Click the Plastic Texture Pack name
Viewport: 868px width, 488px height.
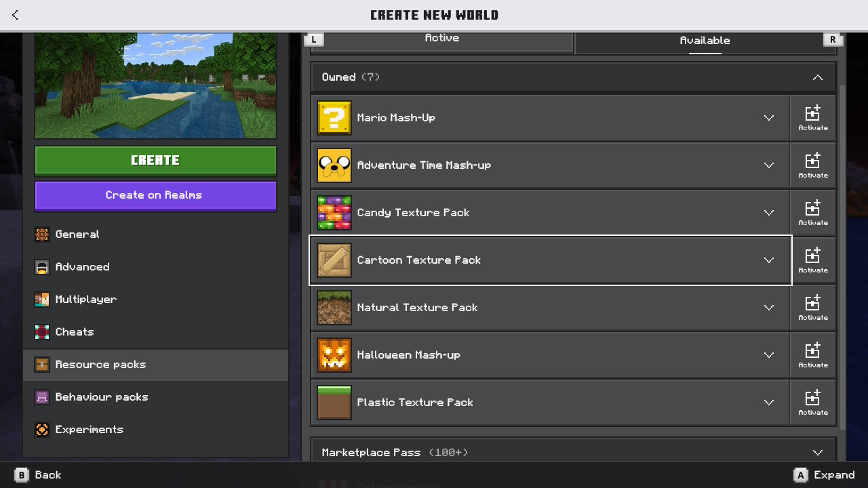click(x=415, y=403)
